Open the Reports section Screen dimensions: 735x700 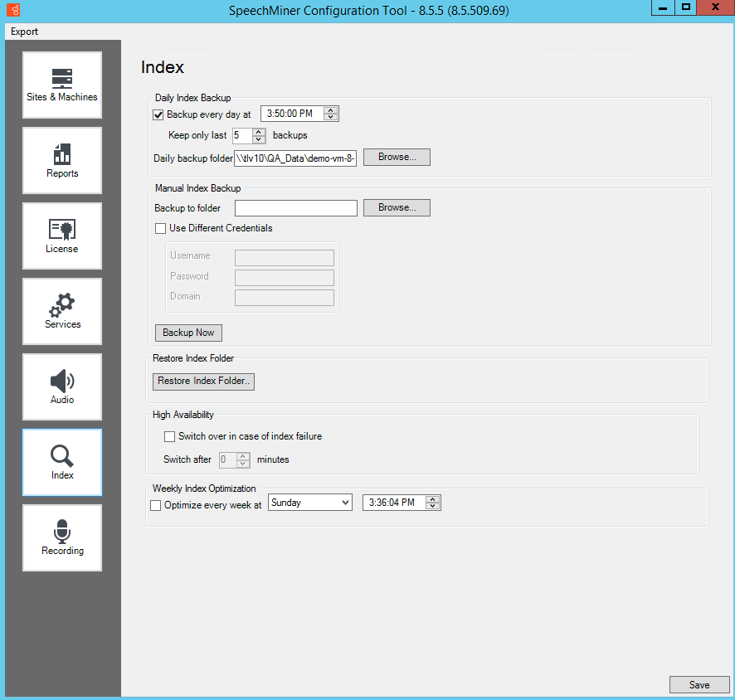[x=62, y=160]
